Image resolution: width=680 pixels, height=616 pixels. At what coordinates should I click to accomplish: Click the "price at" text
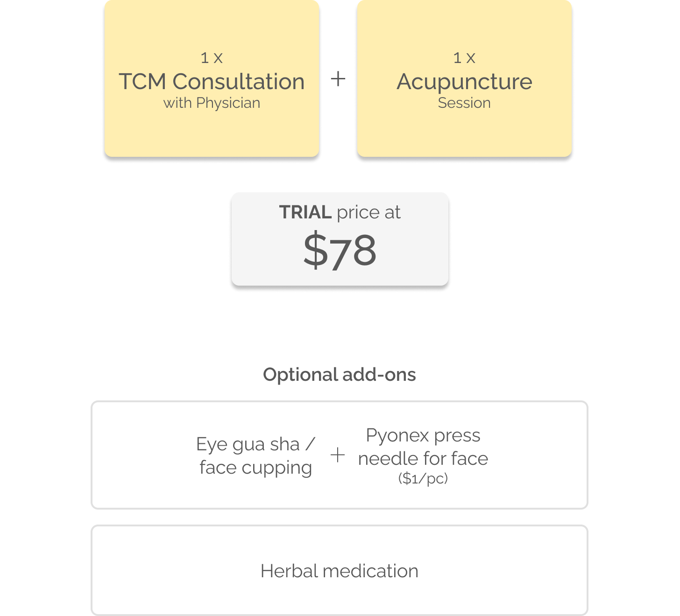368,212
